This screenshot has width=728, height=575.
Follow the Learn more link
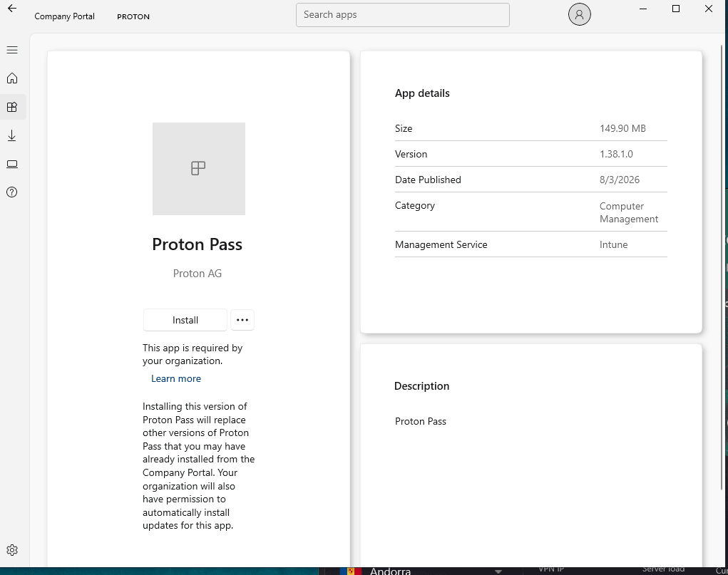click(x=176, y=378)
